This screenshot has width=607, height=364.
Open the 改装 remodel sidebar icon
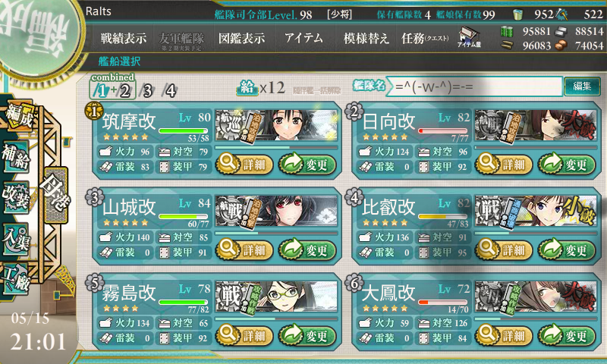[16, 197]
